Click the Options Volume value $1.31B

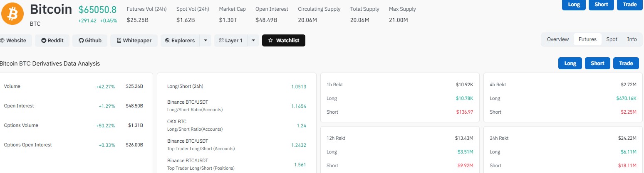136,125
